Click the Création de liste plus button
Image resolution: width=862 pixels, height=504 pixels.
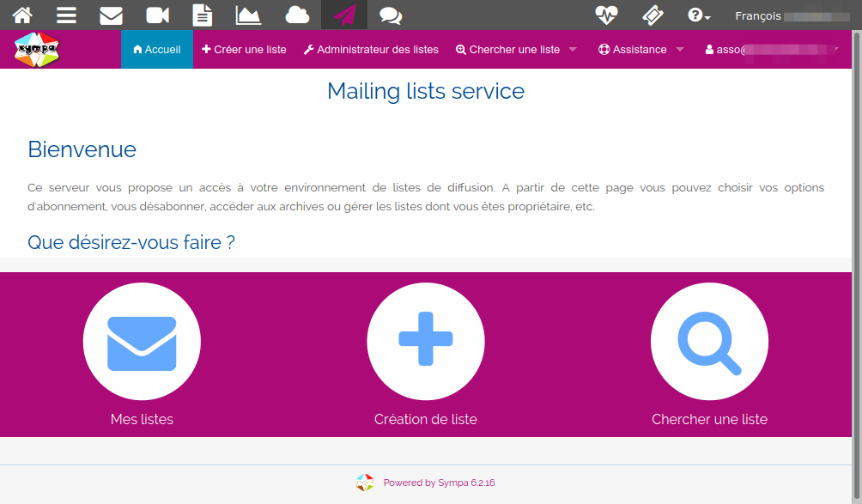(426, 342)
